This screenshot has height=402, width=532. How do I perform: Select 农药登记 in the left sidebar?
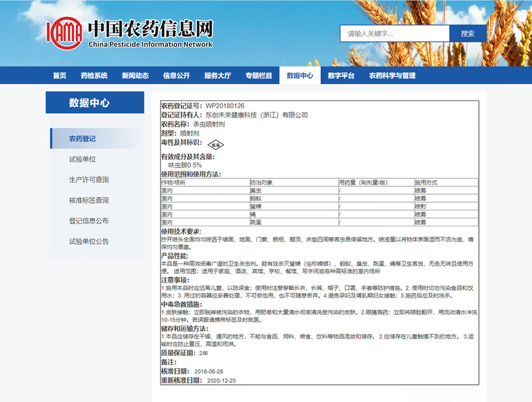pyautogui.click(x=82, y=139)
